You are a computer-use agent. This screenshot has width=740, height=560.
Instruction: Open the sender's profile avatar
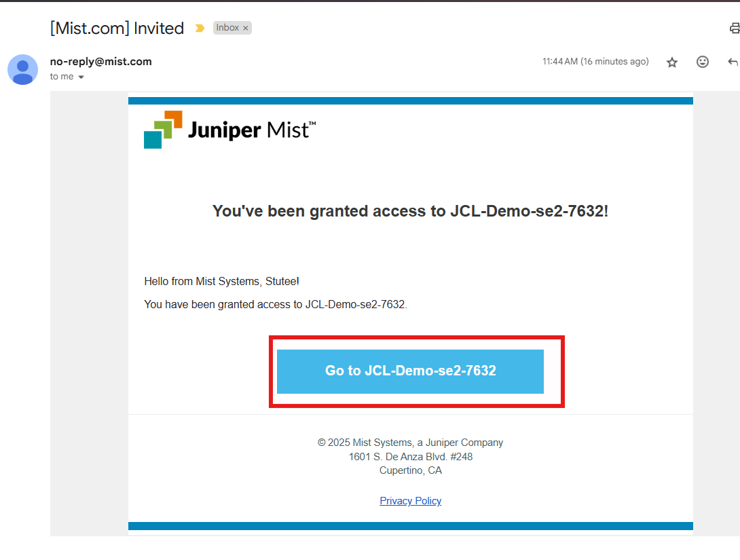22,69
